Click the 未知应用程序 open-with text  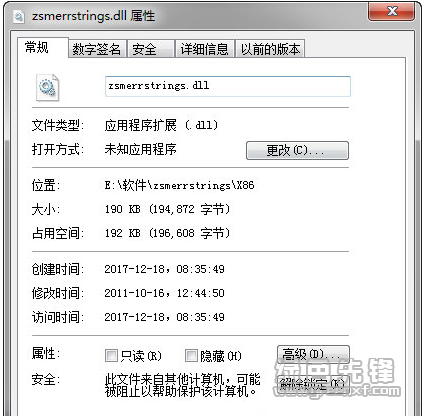point(140,149)
